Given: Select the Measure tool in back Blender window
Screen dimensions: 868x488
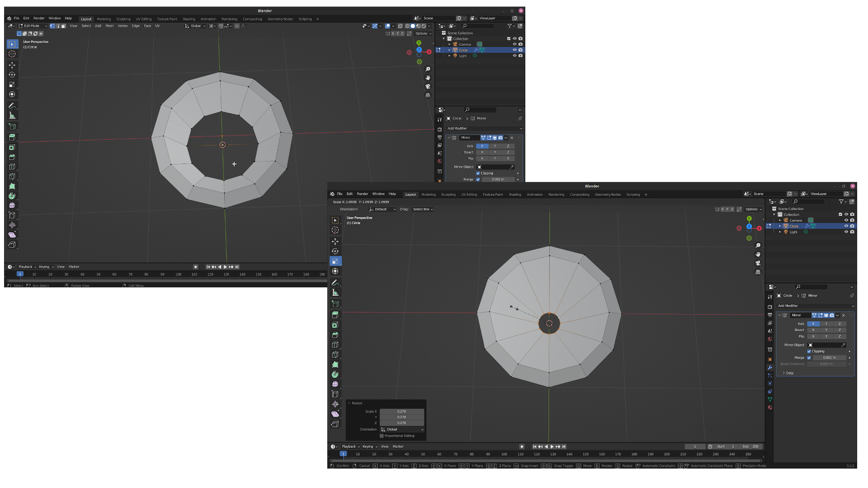Looking at the screenshot, I should [12, 116].
